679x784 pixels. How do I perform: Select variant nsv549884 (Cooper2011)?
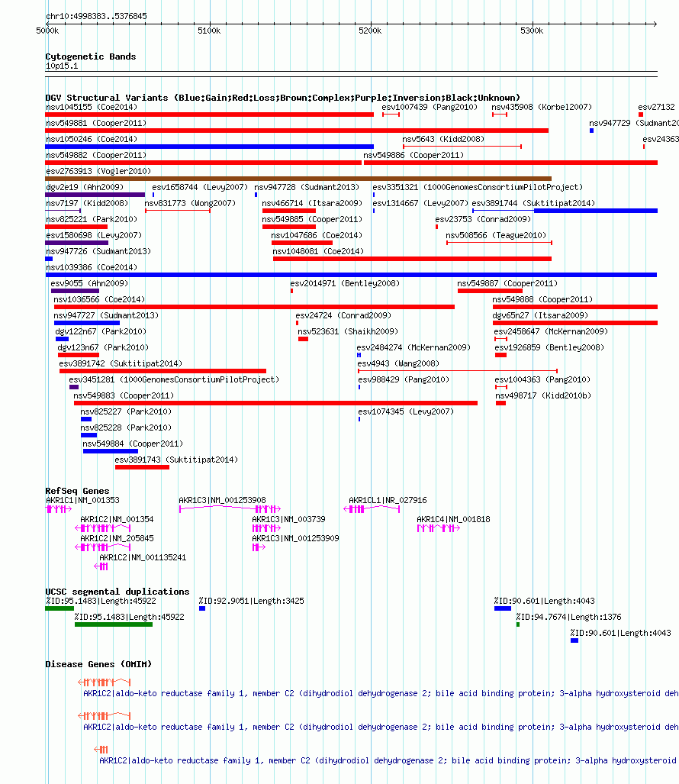point(133,443)
